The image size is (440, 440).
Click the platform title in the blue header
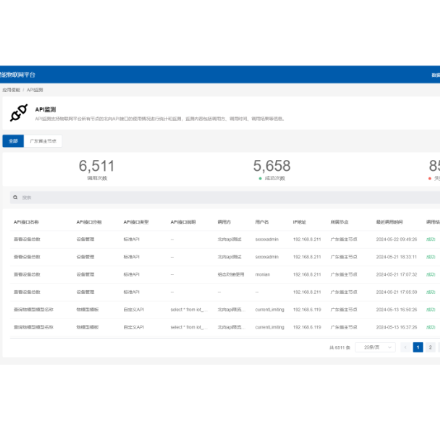coord(17,75)
